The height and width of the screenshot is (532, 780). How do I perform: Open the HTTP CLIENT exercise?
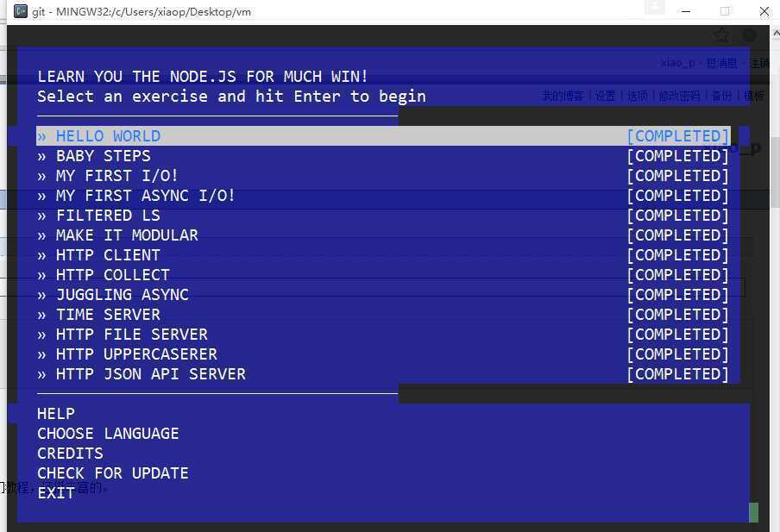(x=383, y=255)
